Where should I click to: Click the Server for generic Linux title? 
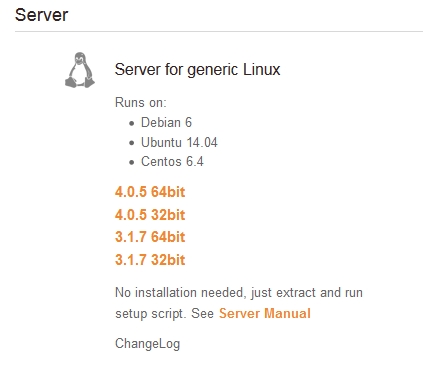[197, 70]
